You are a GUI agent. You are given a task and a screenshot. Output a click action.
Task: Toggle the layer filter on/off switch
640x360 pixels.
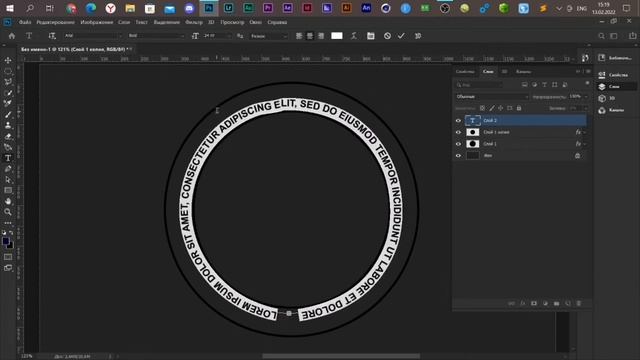[x=587, y=83]
